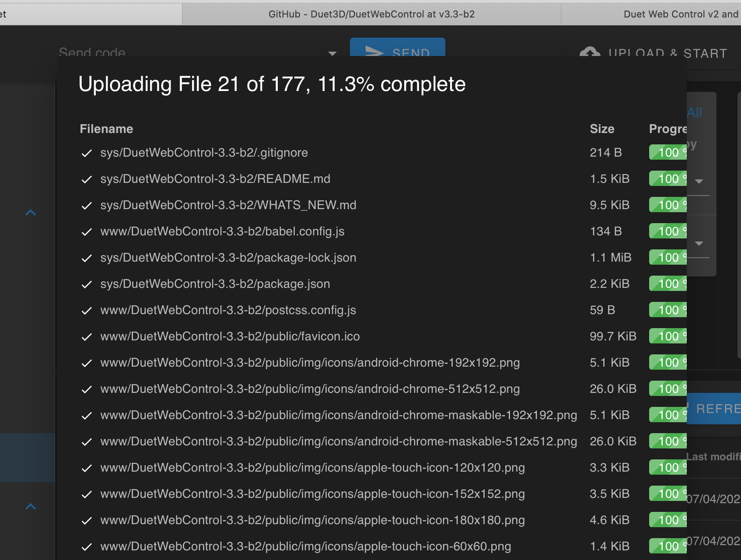
Task: Click checkmark for apple-touch-icon-152x152.png row
Action: point(87,494)
